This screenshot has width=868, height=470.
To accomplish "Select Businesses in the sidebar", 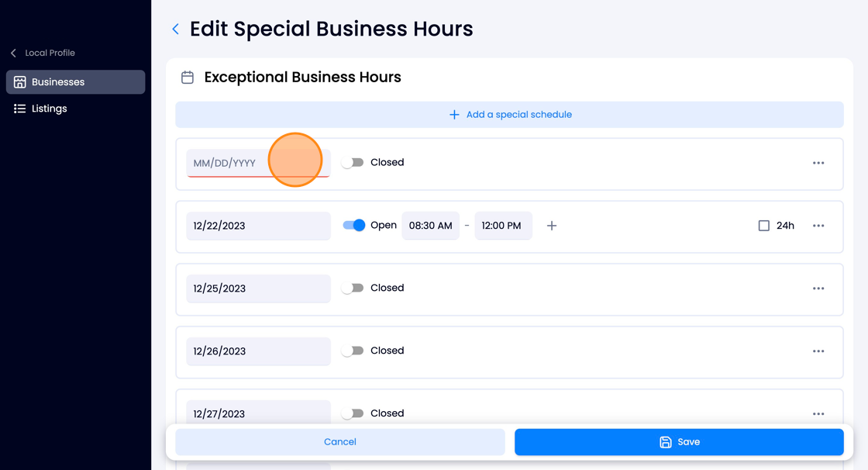I will [x=76, y=82].
